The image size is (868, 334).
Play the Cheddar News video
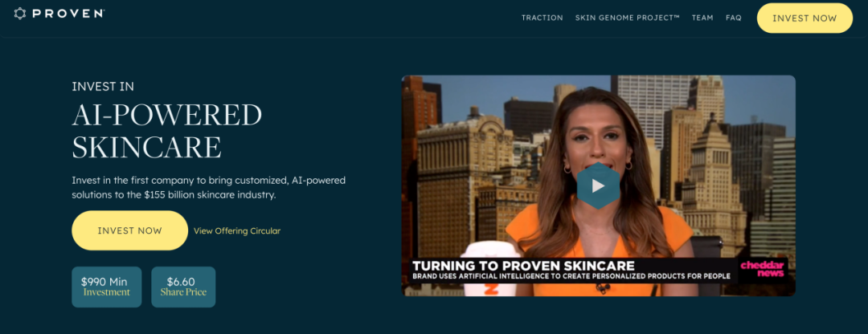point(598,185)
